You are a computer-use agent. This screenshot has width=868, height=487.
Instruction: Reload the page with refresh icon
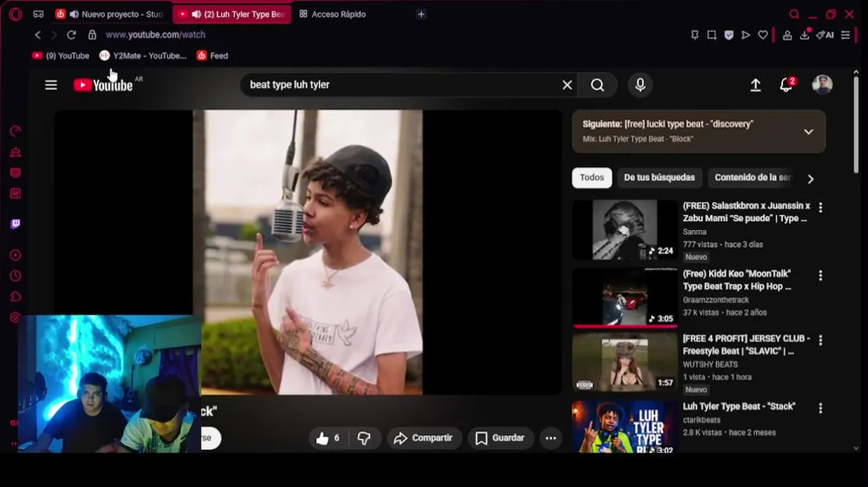tap(71, 34)
